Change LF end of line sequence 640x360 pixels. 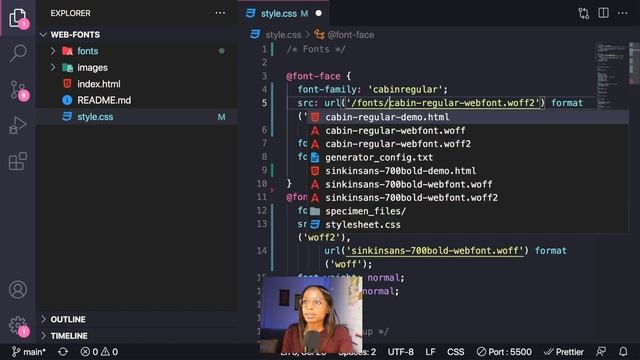(430, 351)
